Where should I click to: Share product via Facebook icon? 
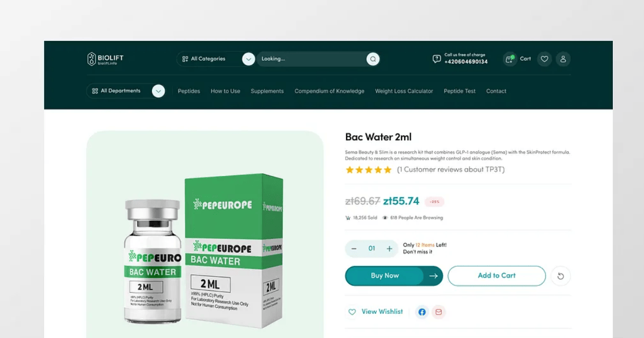[422, 312]
